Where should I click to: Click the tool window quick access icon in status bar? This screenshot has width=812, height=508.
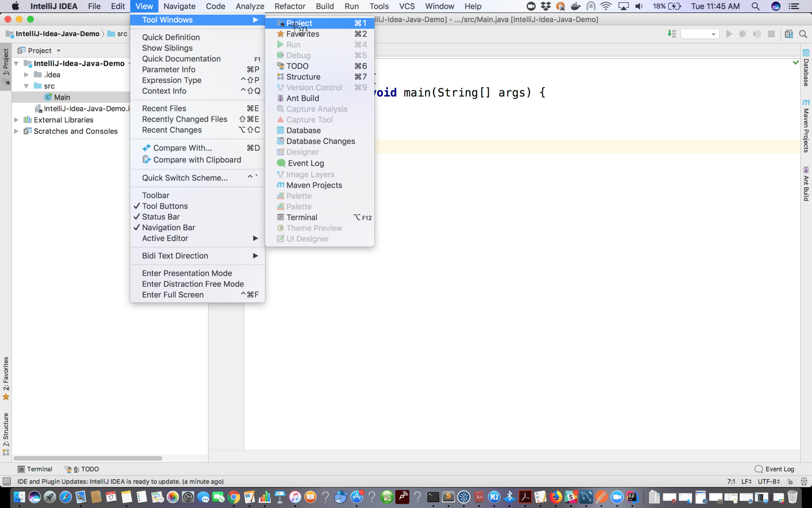(7, 481)
